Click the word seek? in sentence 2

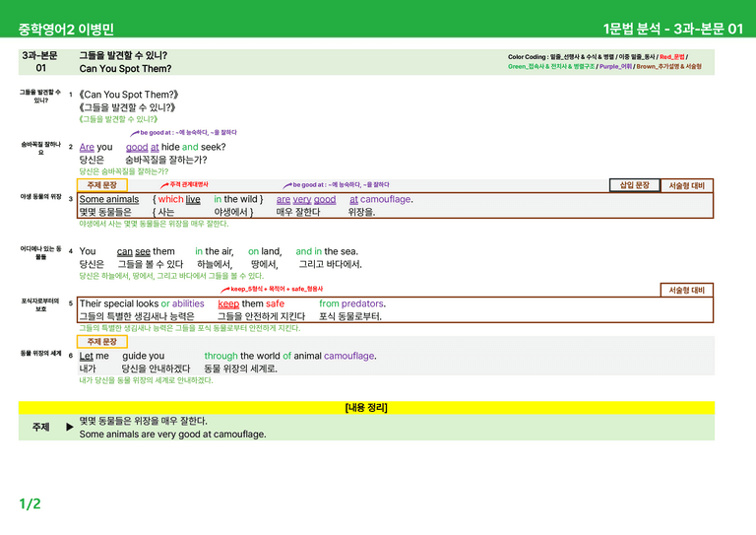[x=213, y=147]
